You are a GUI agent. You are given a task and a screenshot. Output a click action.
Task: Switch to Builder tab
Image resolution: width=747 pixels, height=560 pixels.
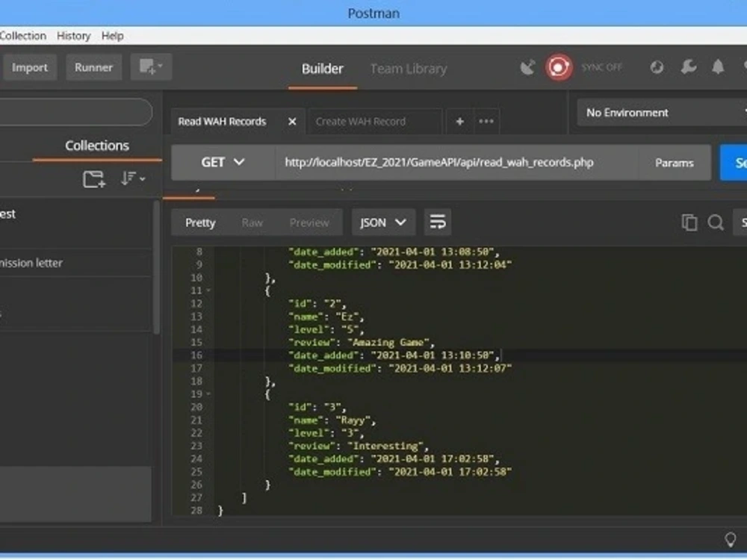pyautogui.click(x=323, y=69)
